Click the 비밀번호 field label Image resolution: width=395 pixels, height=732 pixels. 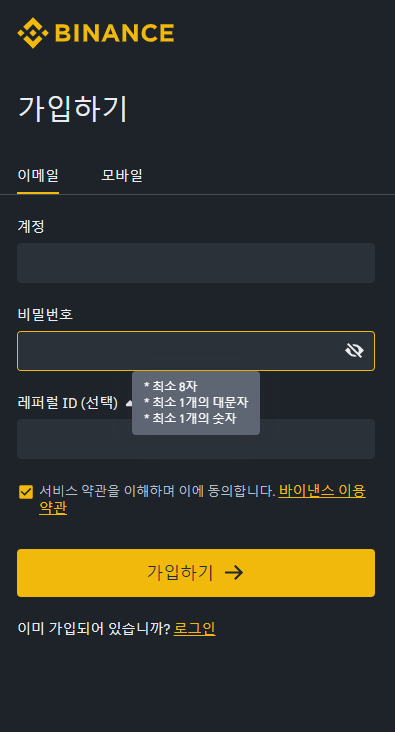point(45,315)
